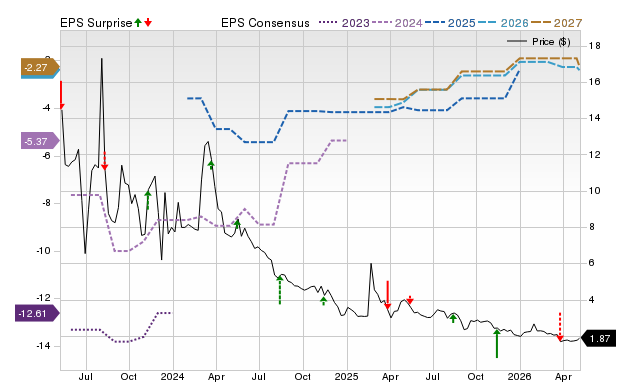The height and width of the screenshot is (382, 640).
Task: Click the -12 label on the left axis
Action: coord(43,298)
